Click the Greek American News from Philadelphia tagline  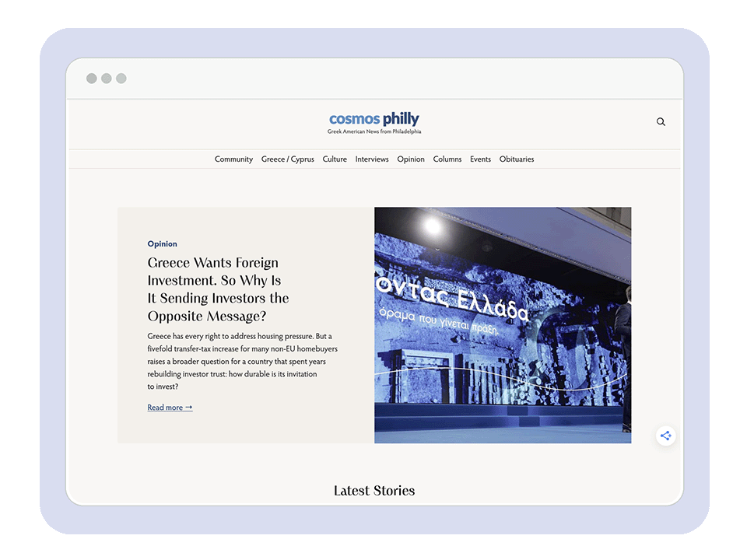374,131
